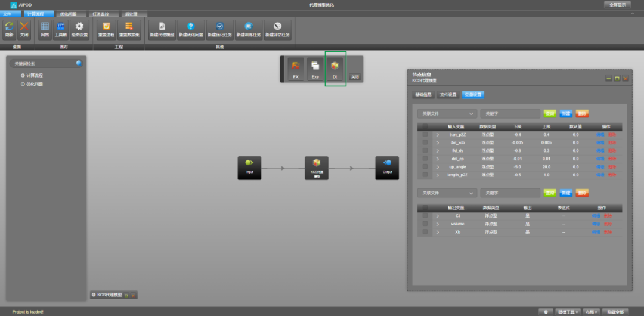Image resolution: width=644 pixels, height=316 pixels.
Task: Click 删除 link in the del_cp row
Action: [612, 159]
